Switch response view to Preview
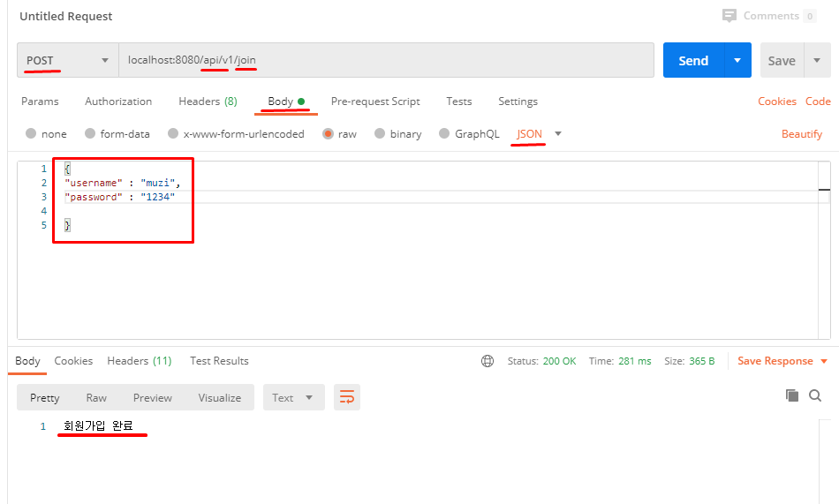Screen dimensions: 839x504 (153, 397)
